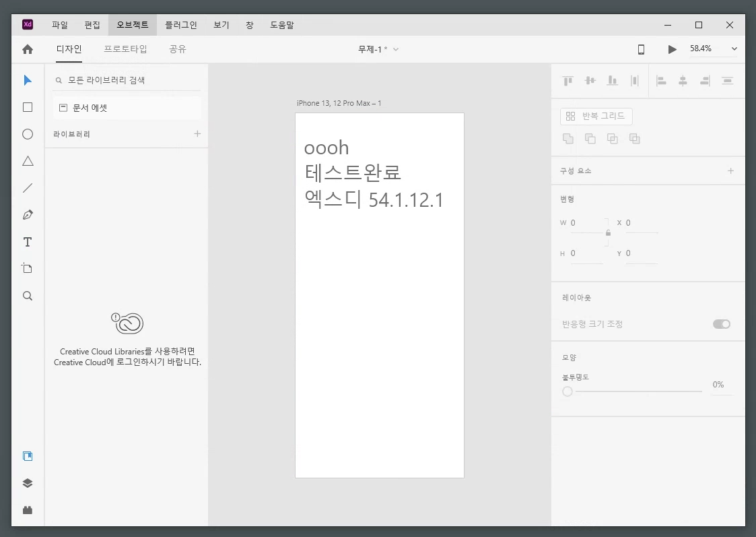Click the X position input field
The height and width of the screenshot is (537, 756).
coord(642,224)
